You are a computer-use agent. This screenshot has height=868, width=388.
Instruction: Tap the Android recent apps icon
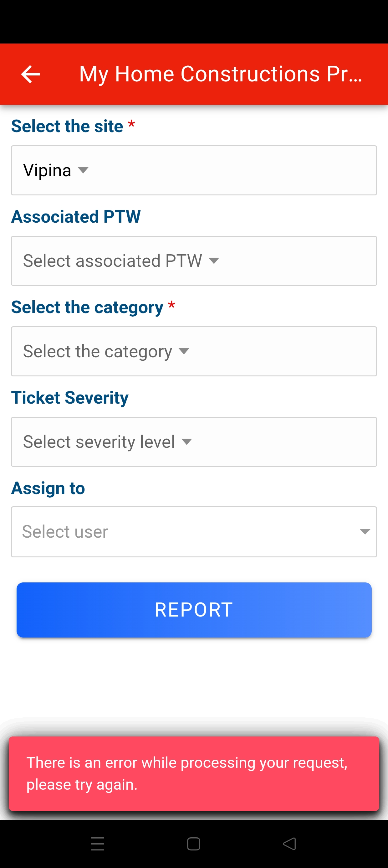pos(98,844)
